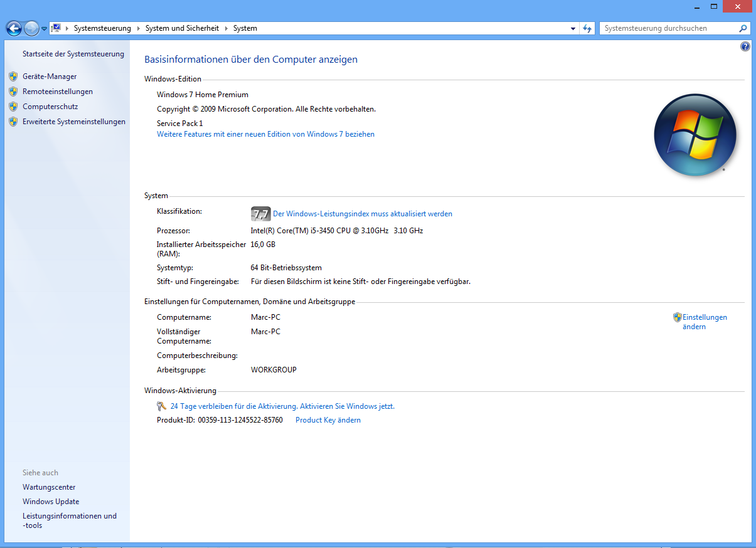This screenshot has width=756, height=548.
Task: Open Startseite der Systemsteuerung
Action: pos(73,54)
